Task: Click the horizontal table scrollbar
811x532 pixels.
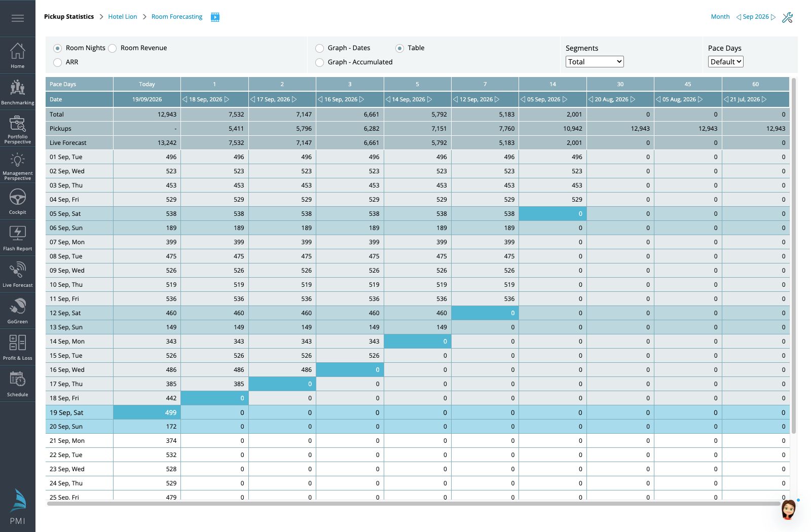Action: [413, 504]
